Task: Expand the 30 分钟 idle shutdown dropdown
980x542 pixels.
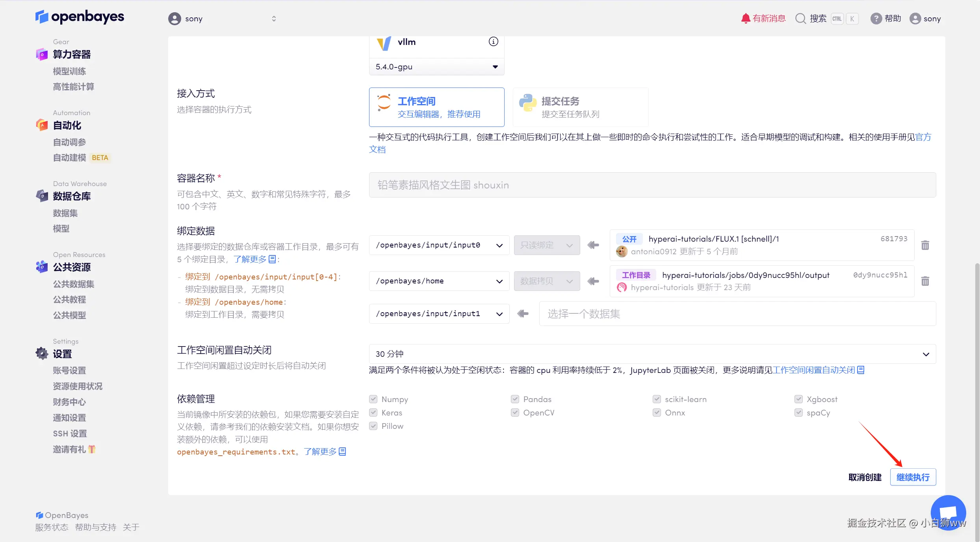Action: point(652,354)
